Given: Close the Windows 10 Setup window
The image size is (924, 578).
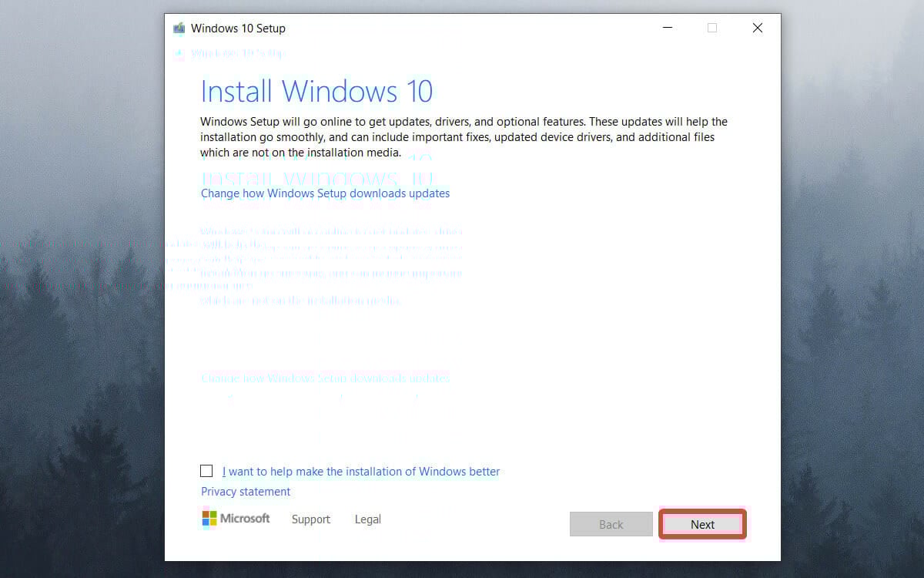Looking at the screenshot, I should coord(758,29).
